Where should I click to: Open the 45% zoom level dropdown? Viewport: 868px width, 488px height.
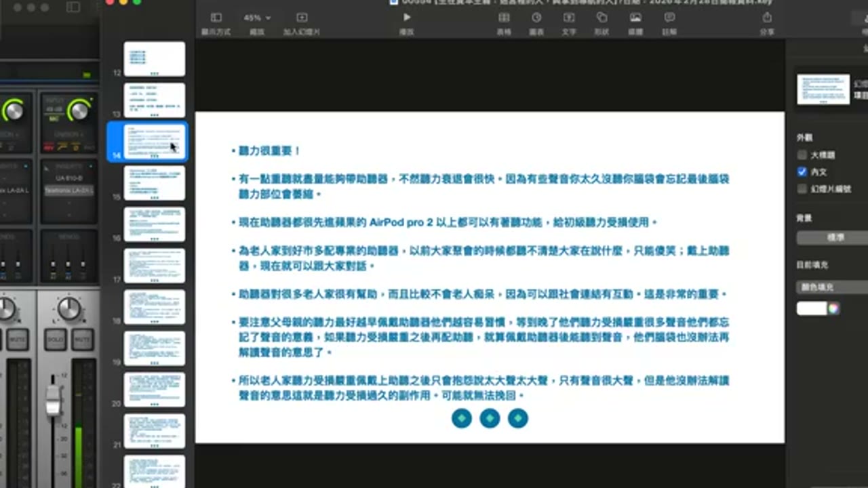point(257,18)
